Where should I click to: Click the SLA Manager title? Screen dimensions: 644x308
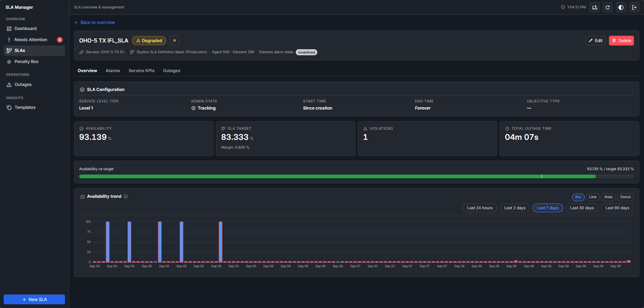click(x=19, y=7)
